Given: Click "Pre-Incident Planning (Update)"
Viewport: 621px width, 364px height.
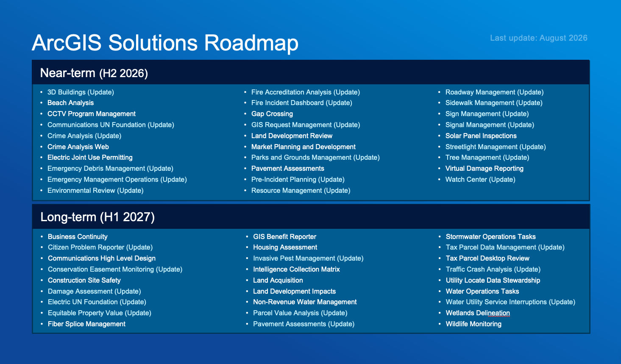Looking at the screenshot, I should click(298, 180).
